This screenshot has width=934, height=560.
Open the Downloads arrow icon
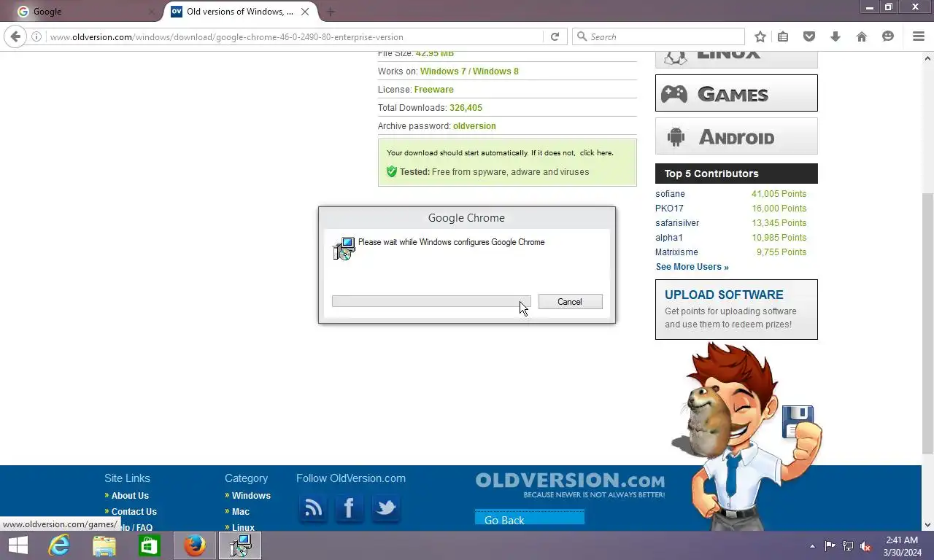pos(835,36)
